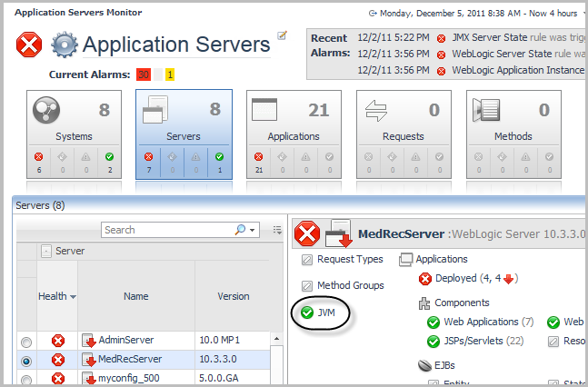Select the AdminServer radio button
588x387 pixels.
26,342
